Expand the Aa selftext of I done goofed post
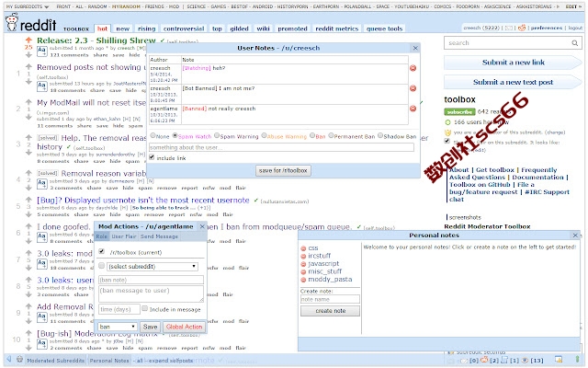 click(x=41, y=237)
